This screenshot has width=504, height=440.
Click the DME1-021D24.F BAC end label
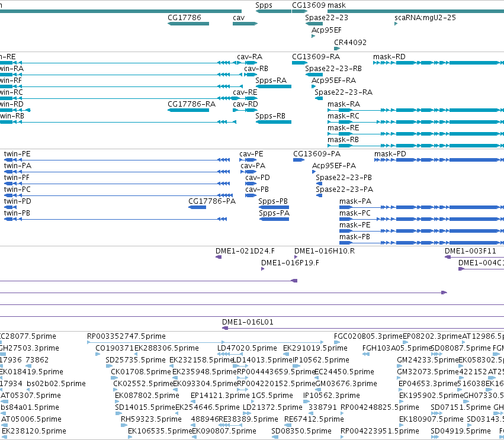click(x=245, y=251)
